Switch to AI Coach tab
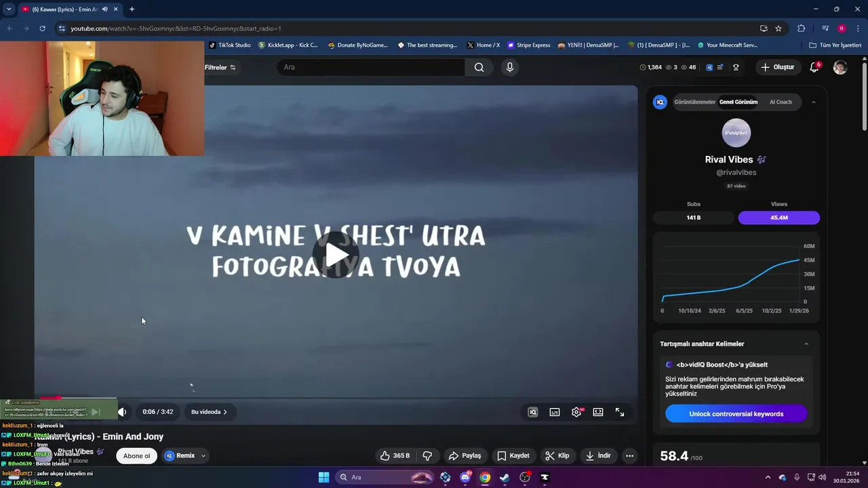868x488 pixels. pyautogui.click(x=781, y=102)
